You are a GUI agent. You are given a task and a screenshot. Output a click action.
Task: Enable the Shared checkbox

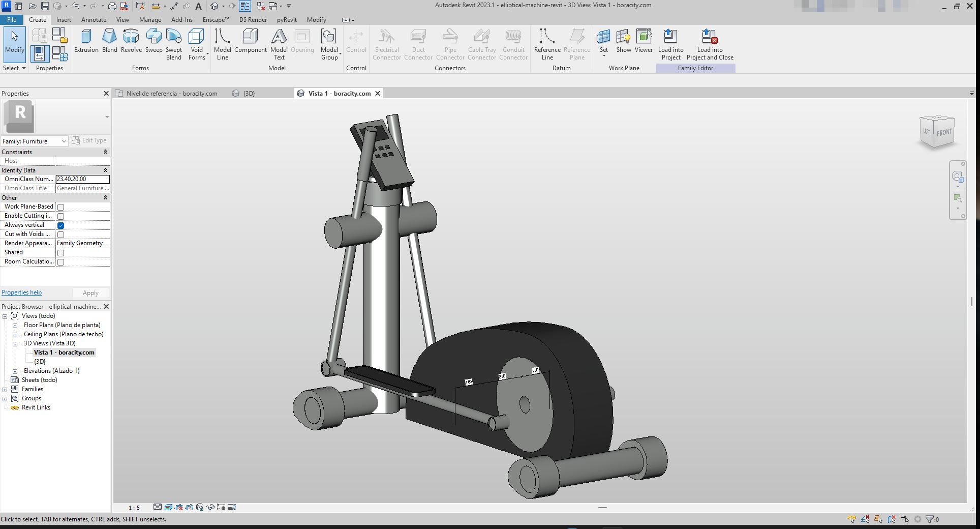60,253
